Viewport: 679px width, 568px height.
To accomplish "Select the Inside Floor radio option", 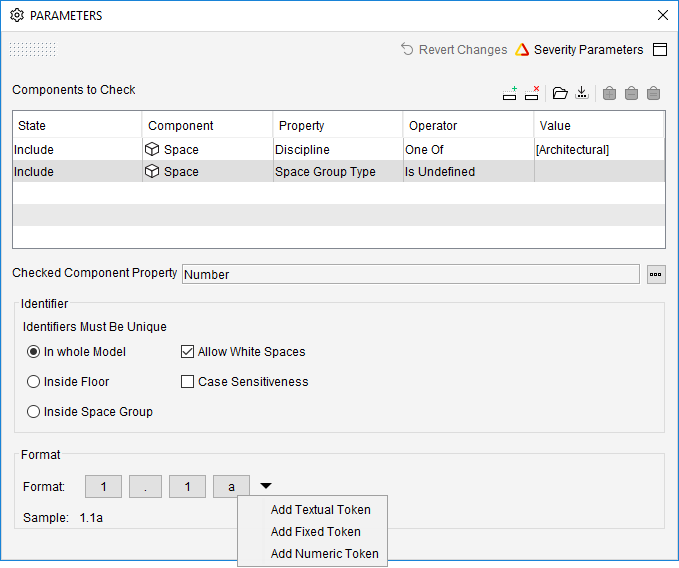I will coord(34,382).
